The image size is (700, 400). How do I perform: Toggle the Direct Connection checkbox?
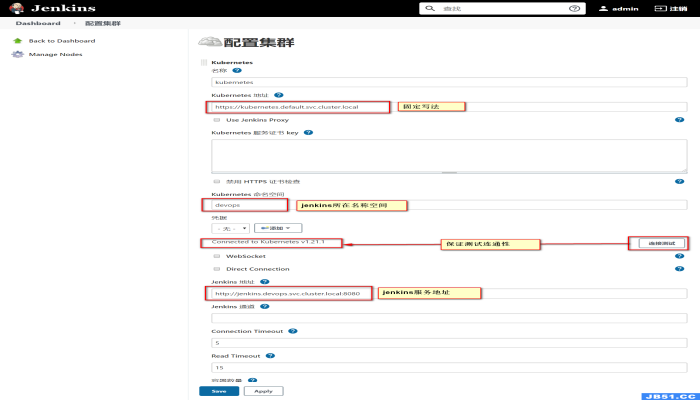pyautogui.click(x=217, y=269)
